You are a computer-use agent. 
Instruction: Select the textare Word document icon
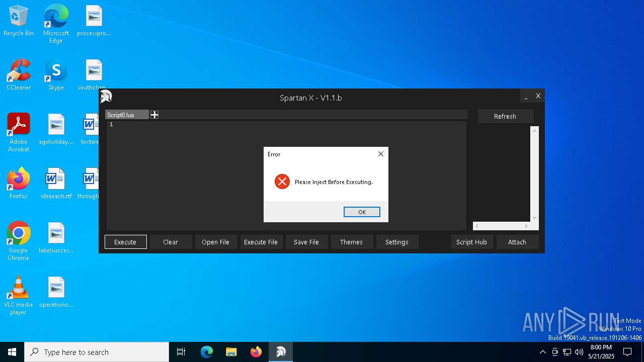pyautogui.click(x=91, y=130)
